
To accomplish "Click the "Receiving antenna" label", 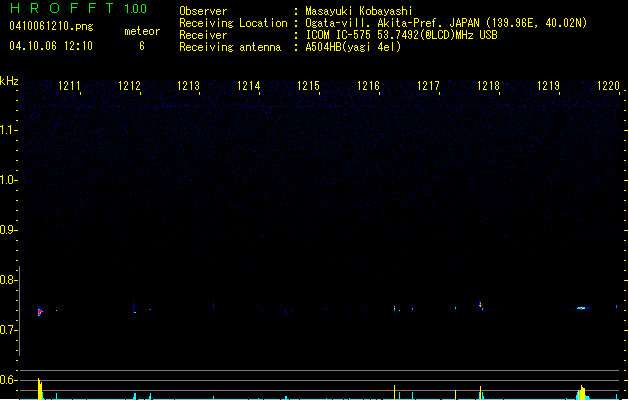I will pyautogui.click(x=230, y=47).
